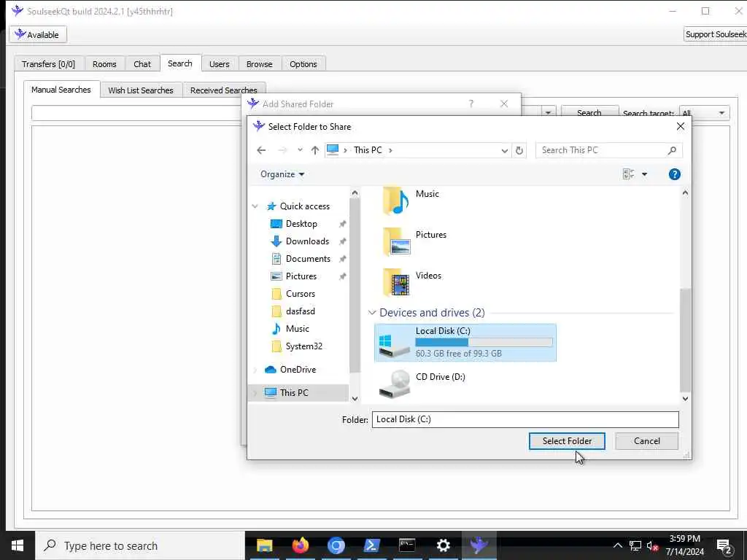
Task: Click the Local Disk C: capacity bar
Action: (484, 343)
